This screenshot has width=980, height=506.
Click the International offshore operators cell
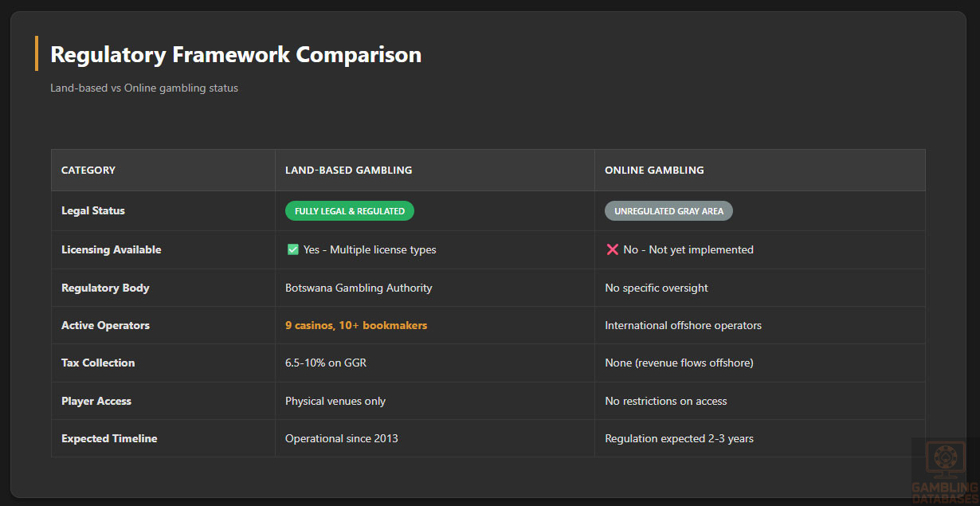683,325
